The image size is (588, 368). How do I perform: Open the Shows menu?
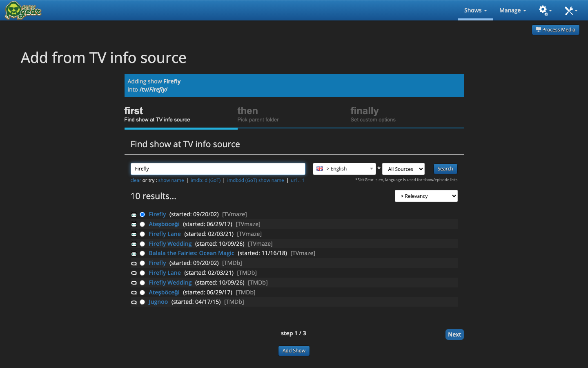[475, 10]
